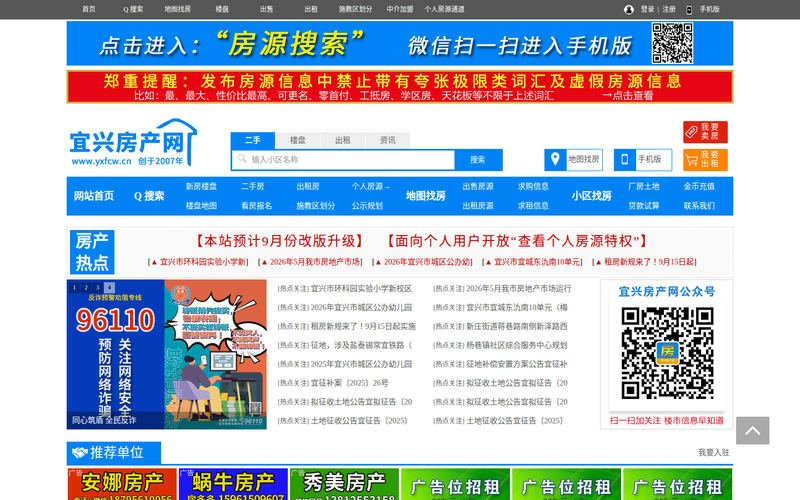Open article 杨巷镇社区综合服务中心规划
The image size is (800, 500).
(517, 345)
